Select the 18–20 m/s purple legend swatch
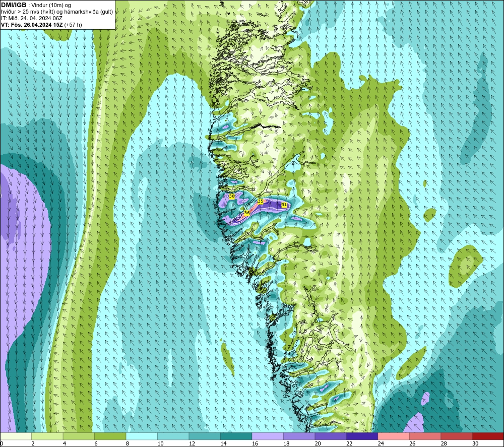 pos(299,436)
